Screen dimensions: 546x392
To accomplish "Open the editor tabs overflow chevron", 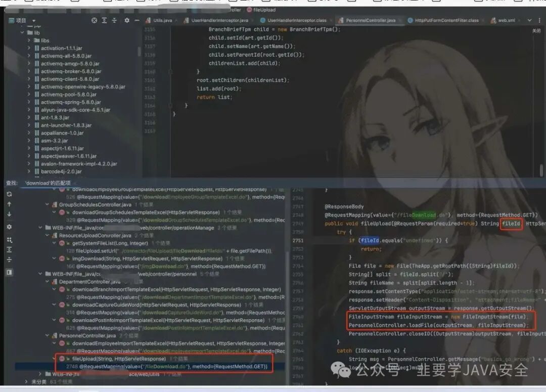I will pyautogui.click(x=529, y=21).
